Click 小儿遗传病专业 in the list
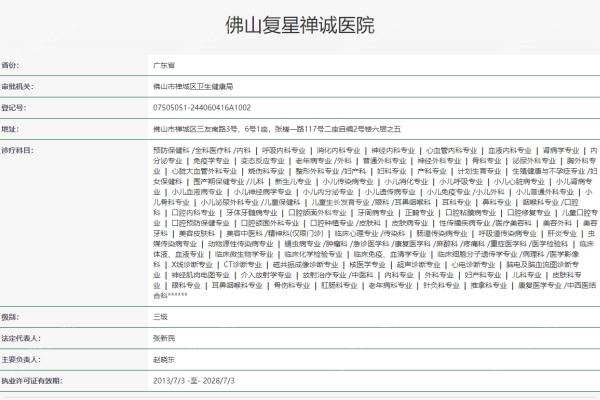 (390, 192)
